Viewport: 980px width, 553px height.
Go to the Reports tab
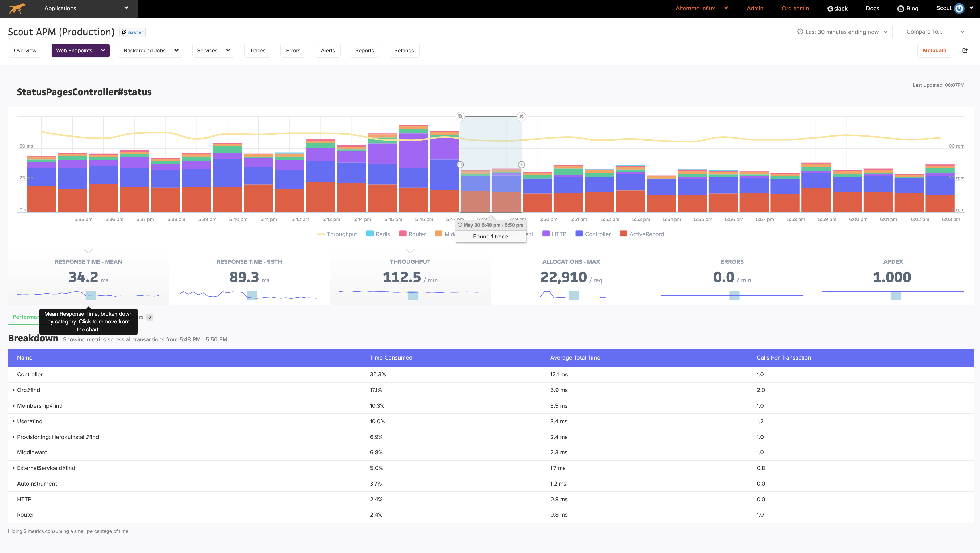(x=364, y=51)
